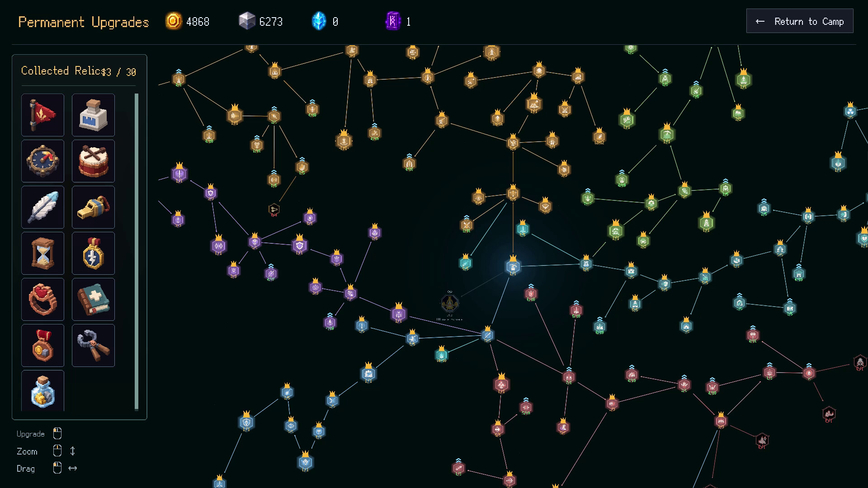Click the Return to Camp button
The height and width of the screenshot is (488, 868).
pos(799,21)
